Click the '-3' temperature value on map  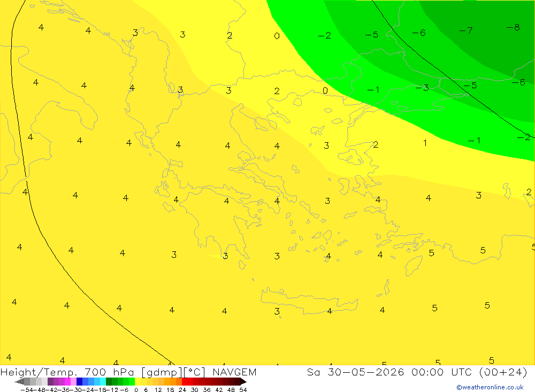tap(422, 88)
